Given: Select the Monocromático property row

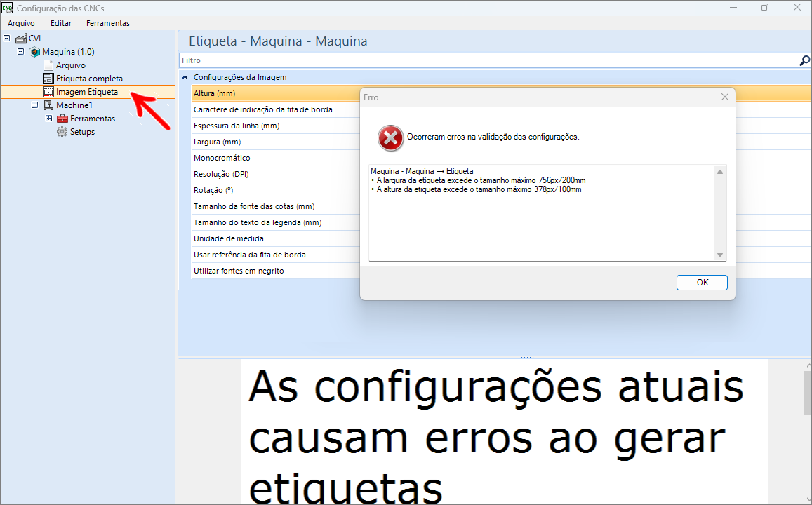Looking at the screenshot, I should 276,158.
